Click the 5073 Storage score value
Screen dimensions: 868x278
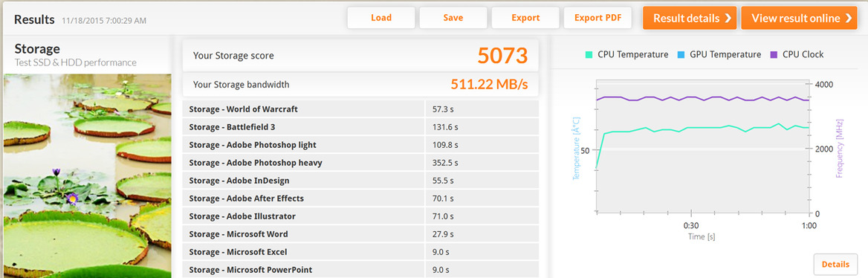coord(502,56)
